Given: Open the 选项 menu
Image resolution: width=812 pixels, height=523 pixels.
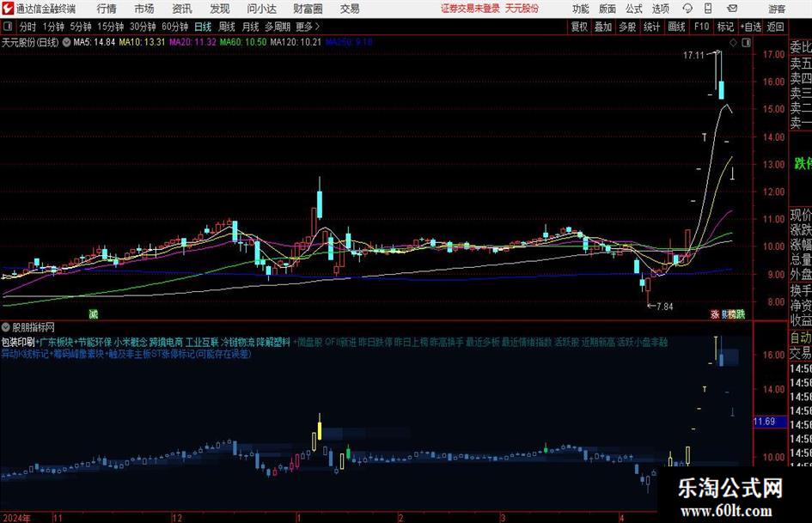Looking at the screenshot, I should (660, 9).
